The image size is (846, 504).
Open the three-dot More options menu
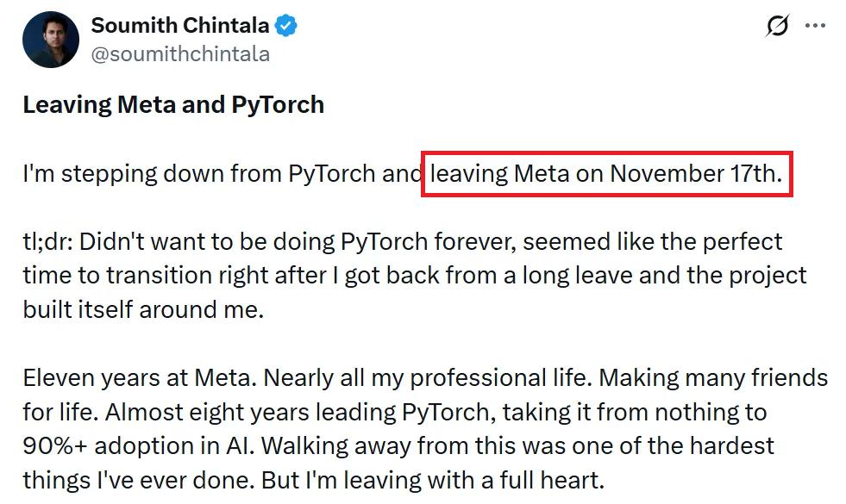click(815, 26)
